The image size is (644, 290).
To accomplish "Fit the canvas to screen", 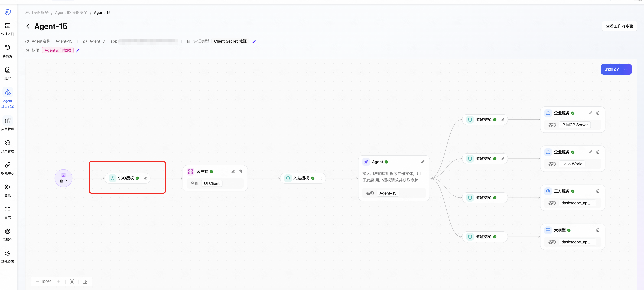I will [x=72, y=282].
